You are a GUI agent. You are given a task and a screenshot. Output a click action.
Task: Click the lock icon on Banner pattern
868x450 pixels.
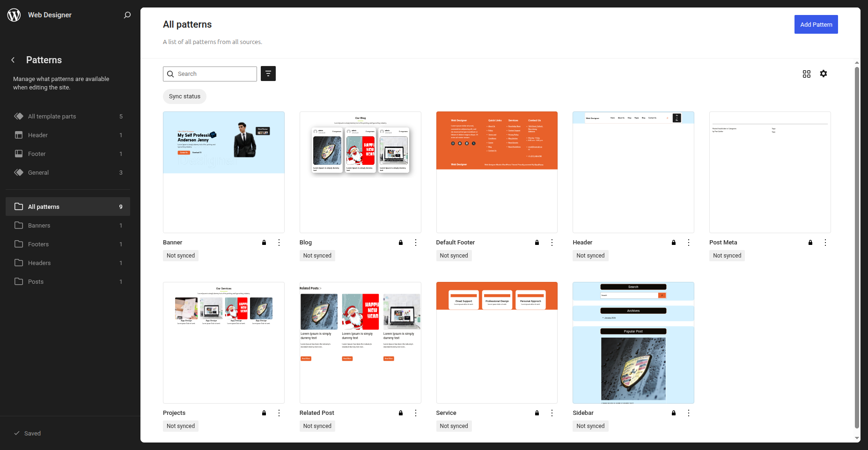(x=264, y=243)
